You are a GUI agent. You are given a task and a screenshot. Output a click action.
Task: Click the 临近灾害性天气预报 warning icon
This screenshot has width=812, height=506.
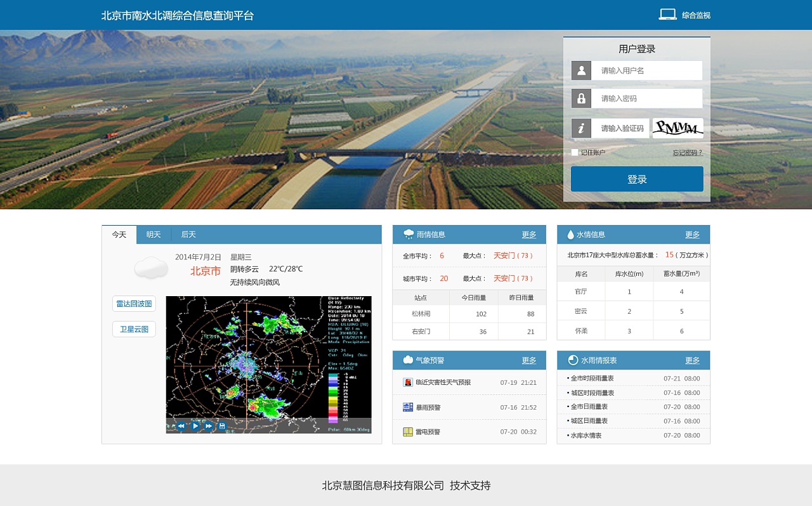pos(408,382)
